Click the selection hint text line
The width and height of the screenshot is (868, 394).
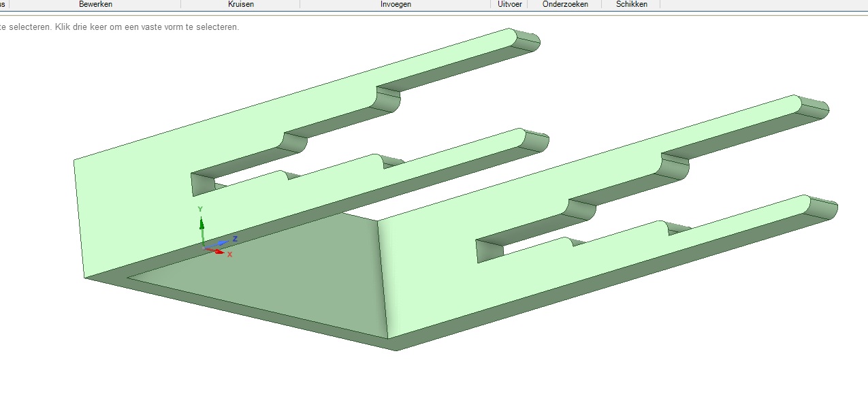[119, 27]
